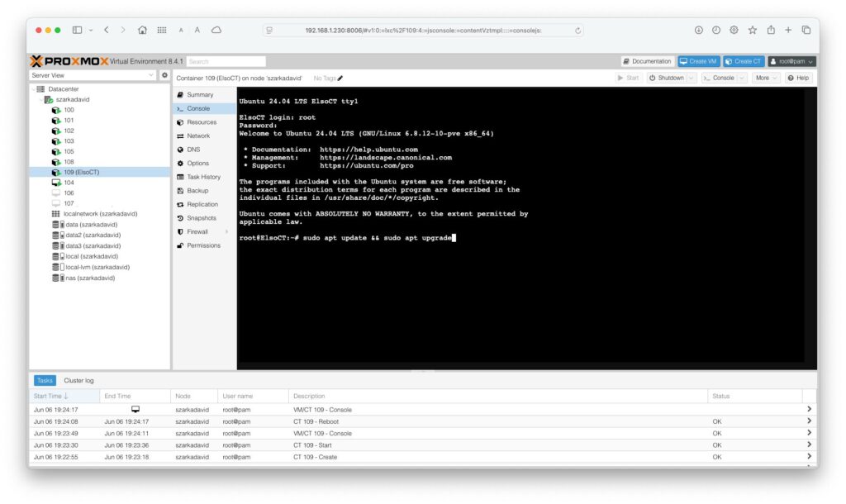Click the browser forward arrow

click(123, 31)
